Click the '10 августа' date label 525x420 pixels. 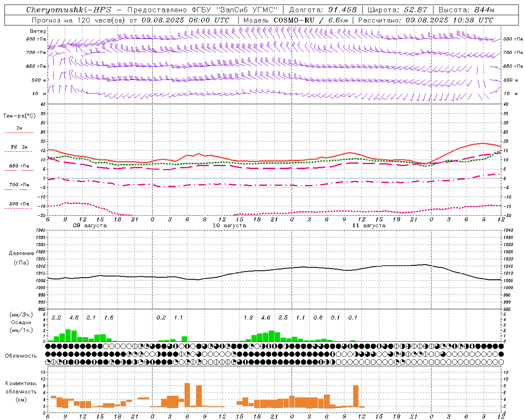pyautogui.click(x=229, y=226)
